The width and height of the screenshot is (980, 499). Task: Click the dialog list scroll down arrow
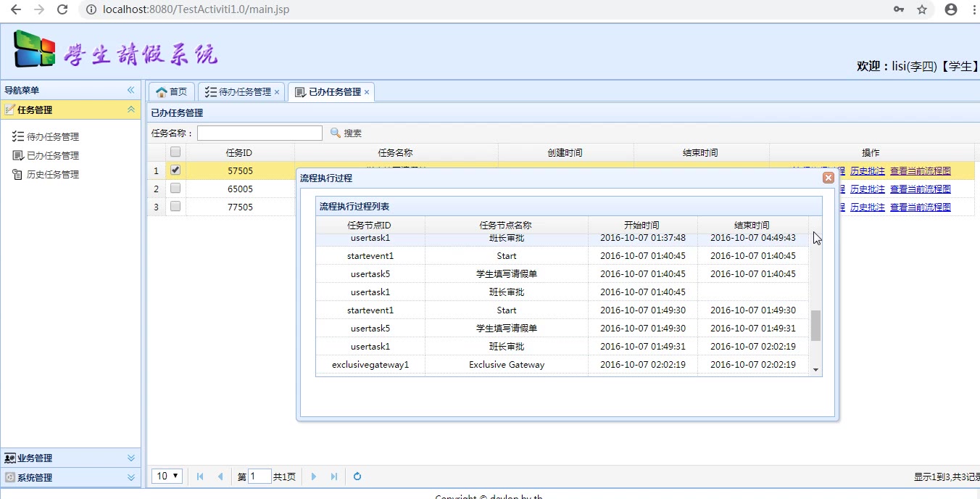pos(816,370)
